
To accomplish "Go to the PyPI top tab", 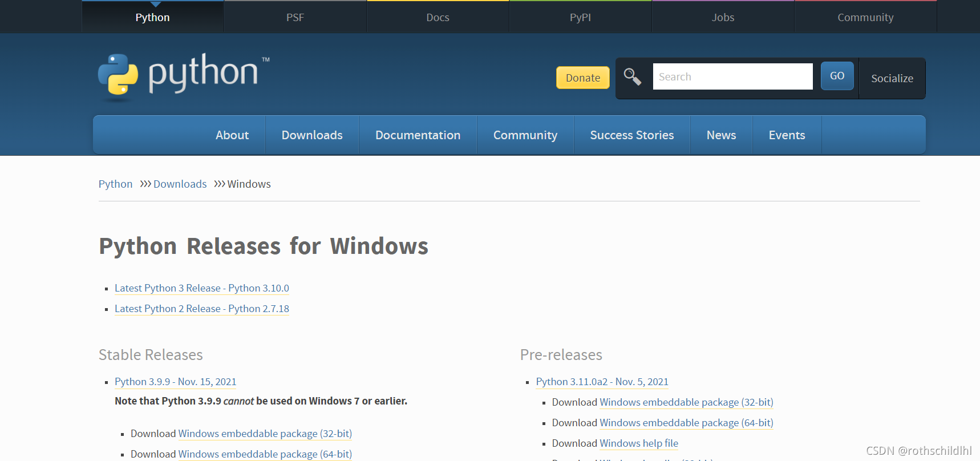I will pos(580,17).
